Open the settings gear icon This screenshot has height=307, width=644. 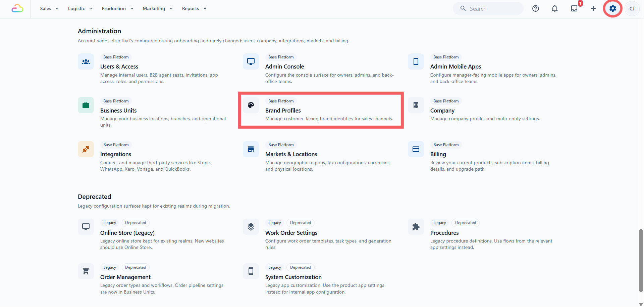coord(613,8)
